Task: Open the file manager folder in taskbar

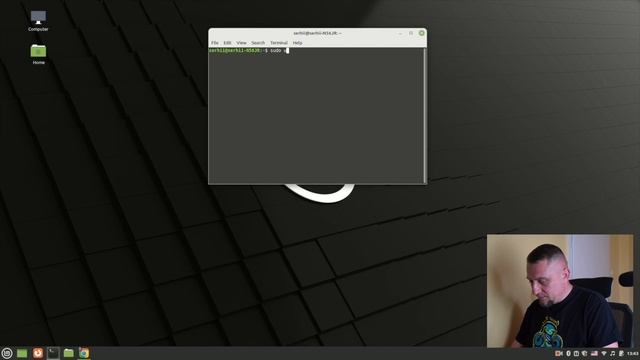Action: point(69,353)
